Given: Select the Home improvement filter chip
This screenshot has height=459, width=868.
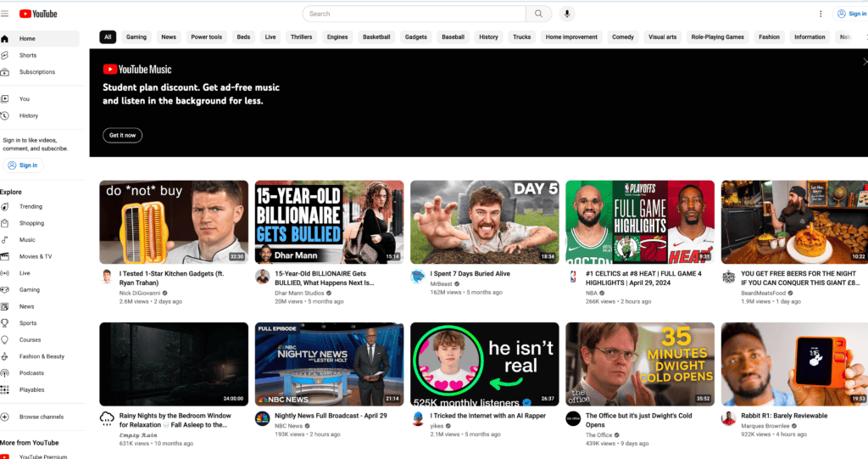Looking at the screenshot, I should [571, 37].
